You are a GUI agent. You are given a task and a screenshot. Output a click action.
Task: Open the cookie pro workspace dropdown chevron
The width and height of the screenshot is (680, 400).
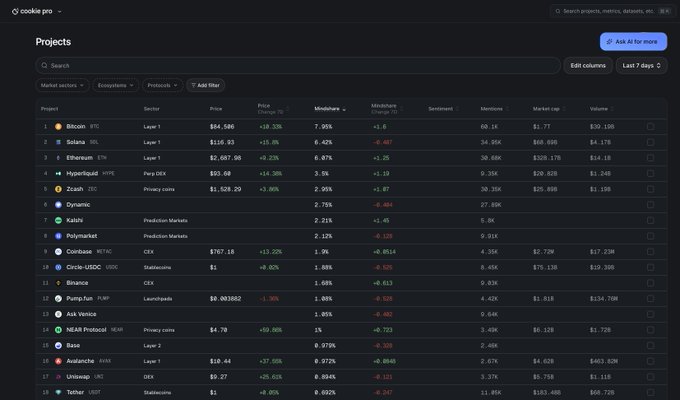[59, 12]
